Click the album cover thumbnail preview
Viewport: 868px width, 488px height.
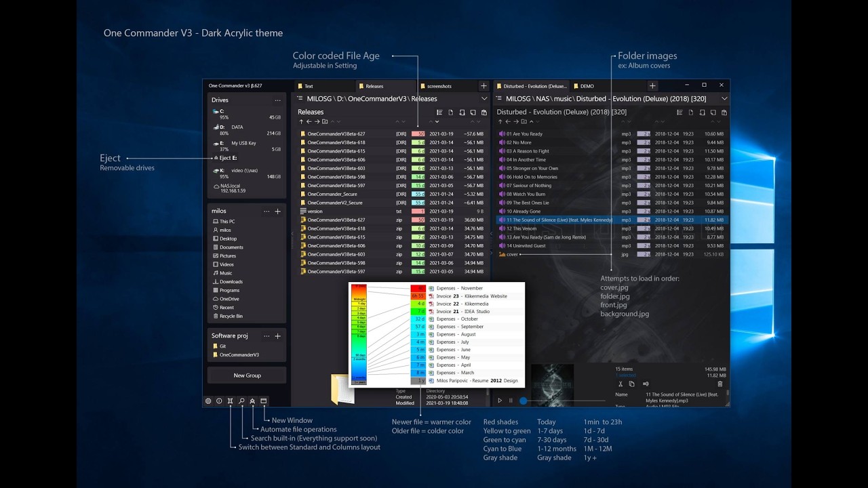click(551, 384)
